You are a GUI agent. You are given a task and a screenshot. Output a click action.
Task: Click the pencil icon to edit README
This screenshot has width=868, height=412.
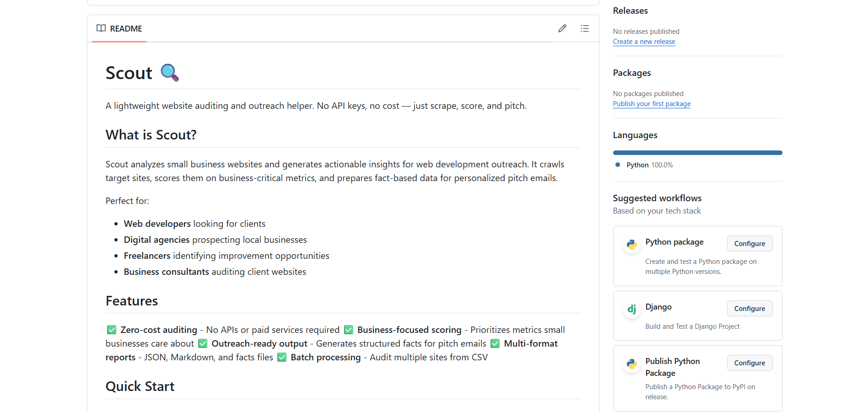[x=562, y=28]
